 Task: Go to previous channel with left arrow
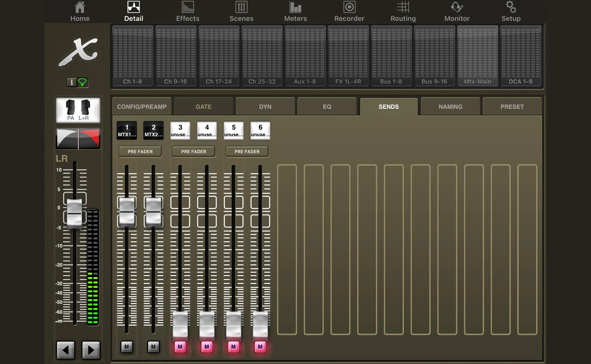[x=66, y=350]
